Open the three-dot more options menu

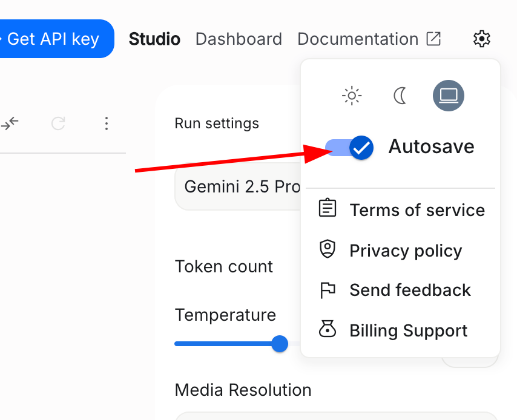107,124
